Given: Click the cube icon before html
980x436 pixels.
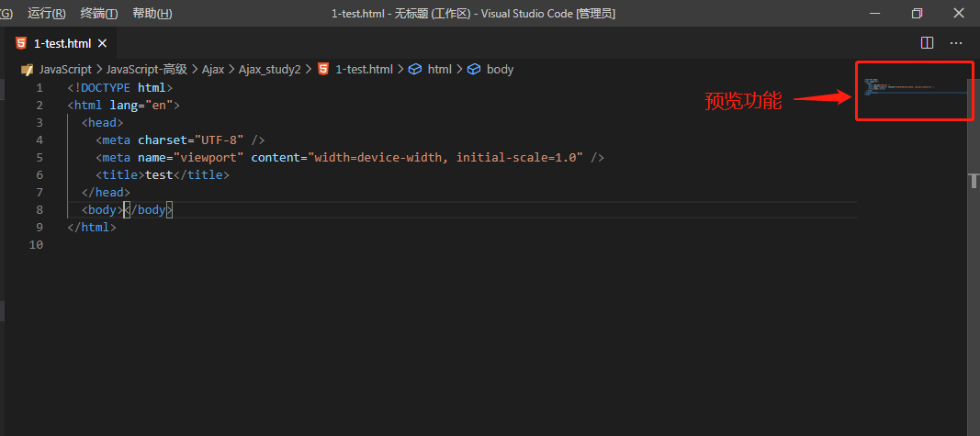Looking at the screenshot, I should point(415,70).
